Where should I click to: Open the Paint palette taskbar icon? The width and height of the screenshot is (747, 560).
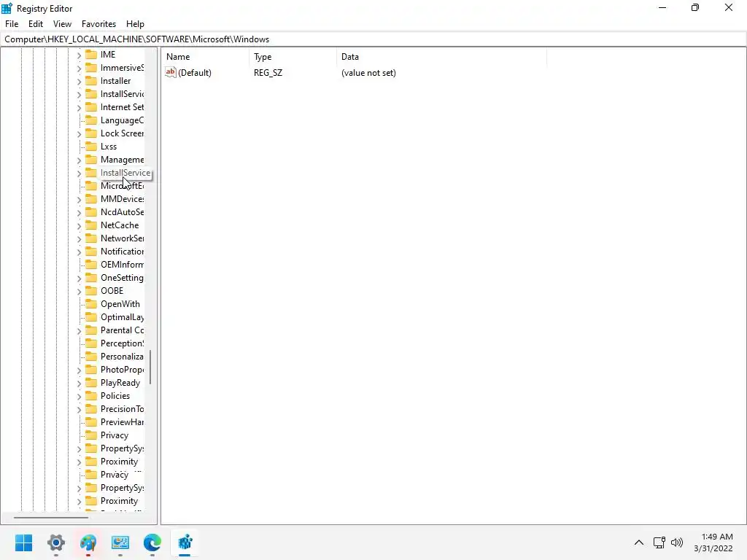tap(88, 542)
